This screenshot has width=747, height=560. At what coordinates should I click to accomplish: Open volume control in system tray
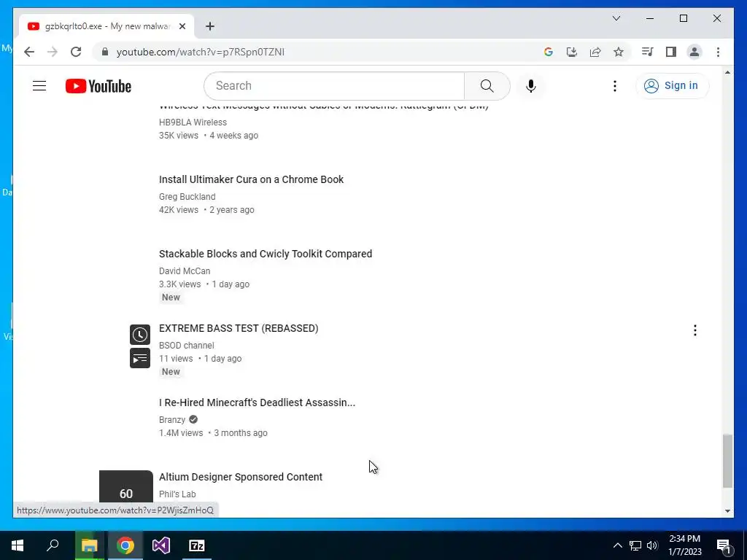pyautogui.click(x=652, y=545)
